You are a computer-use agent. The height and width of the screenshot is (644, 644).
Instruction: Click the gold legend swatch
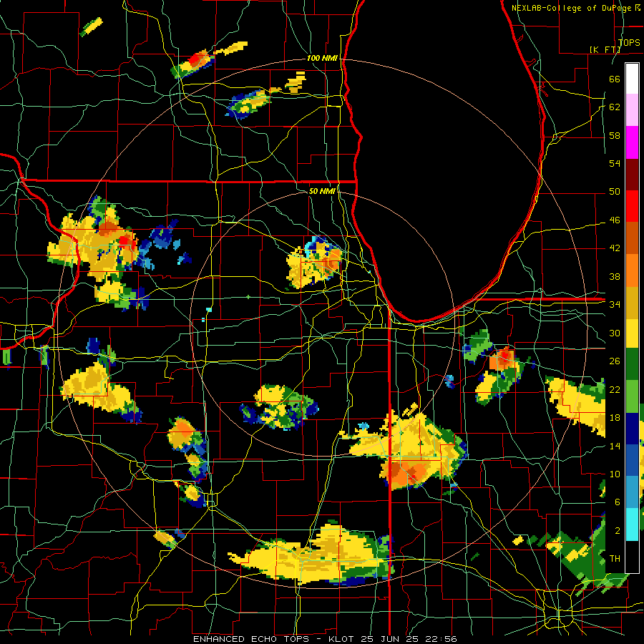pos(632,302)
